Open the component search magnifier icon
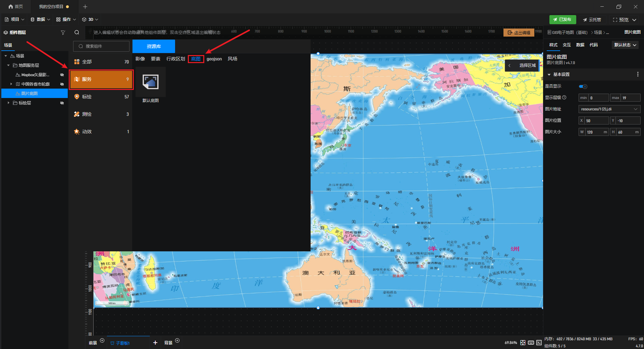644x349 pixels. point(77,33)
